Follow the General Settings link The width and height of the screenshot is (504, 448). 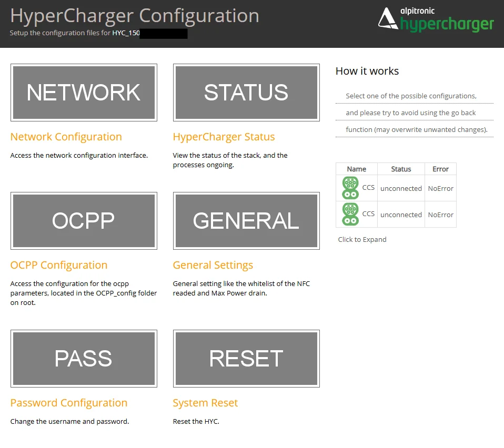213,265
